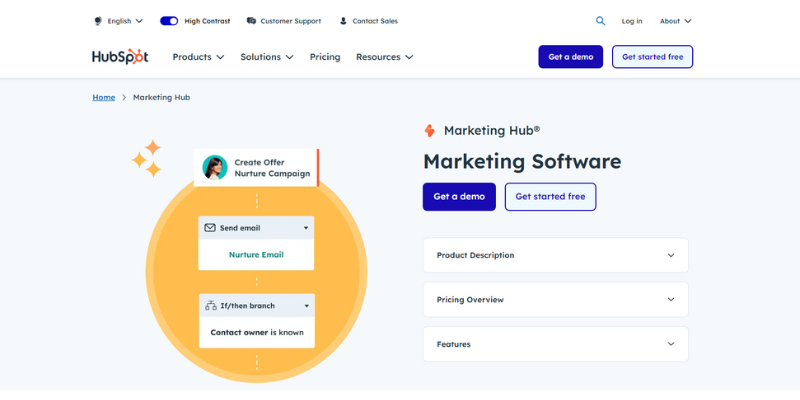Click the Customer Support link text
Screen dimensions: 800x400
291,21
